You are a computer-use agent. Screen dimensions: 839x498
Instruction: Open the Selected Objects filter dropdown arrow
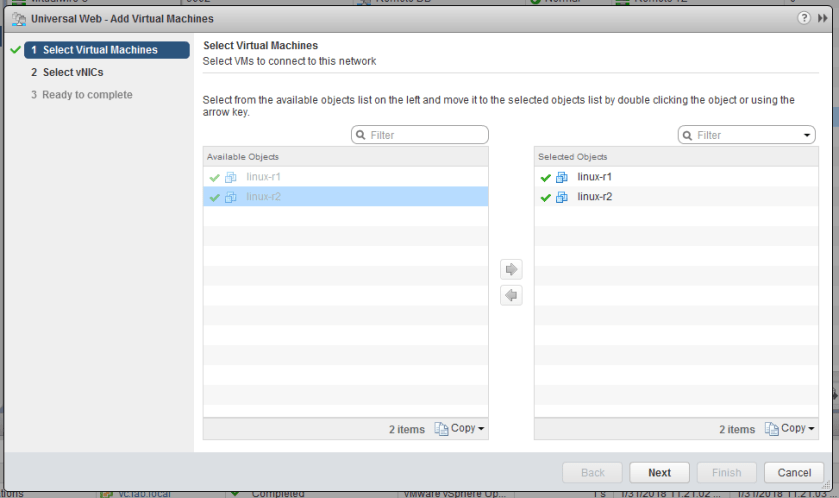[807, 135]
